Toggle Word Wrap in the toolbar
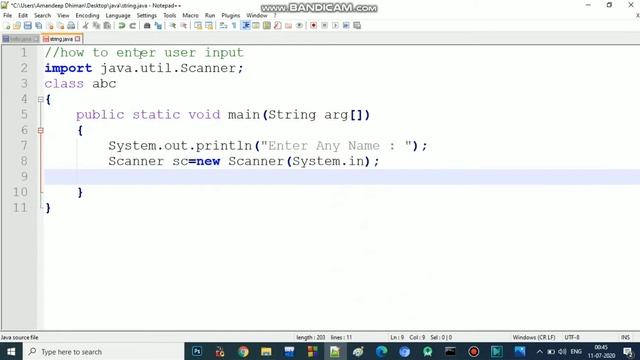Image resolution: width=640 pixels, height=360 pixels. click(x=223, y=26)
